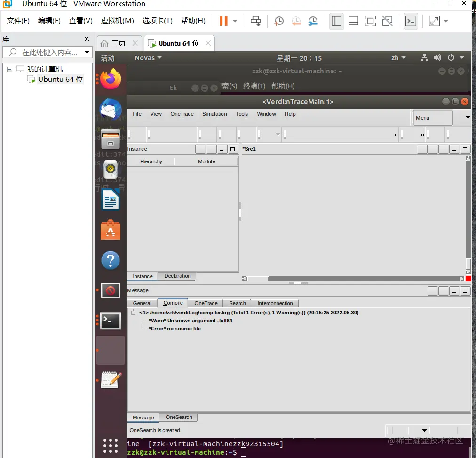Open the Help icon in the dock
The image size is (476, 458).
click(111, 260)
